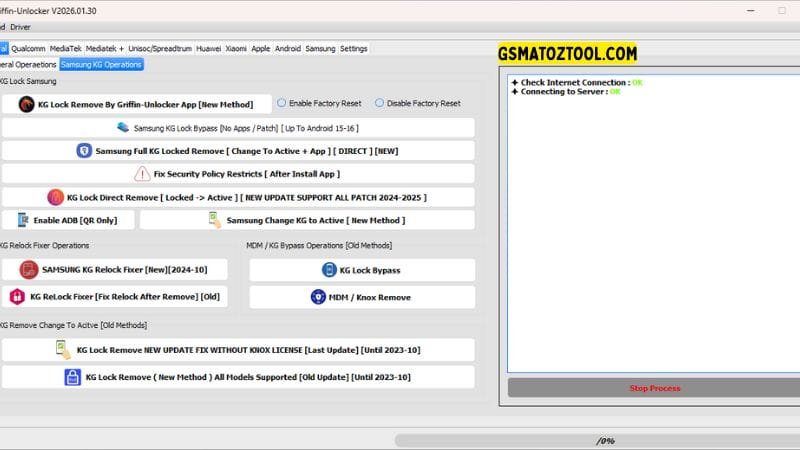Click SAMSUNG KG Relock Fixer [New][2024-10] button
Viewport: 800px width, 450px height.
click(x=115, y=269)
